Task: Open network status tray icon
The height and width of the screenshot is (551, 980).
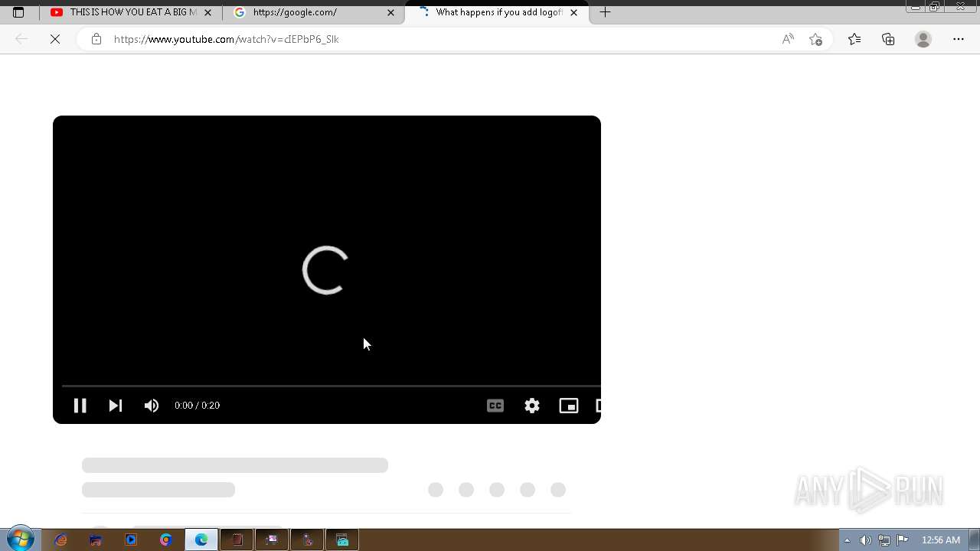Action: (x=884, y=540)
